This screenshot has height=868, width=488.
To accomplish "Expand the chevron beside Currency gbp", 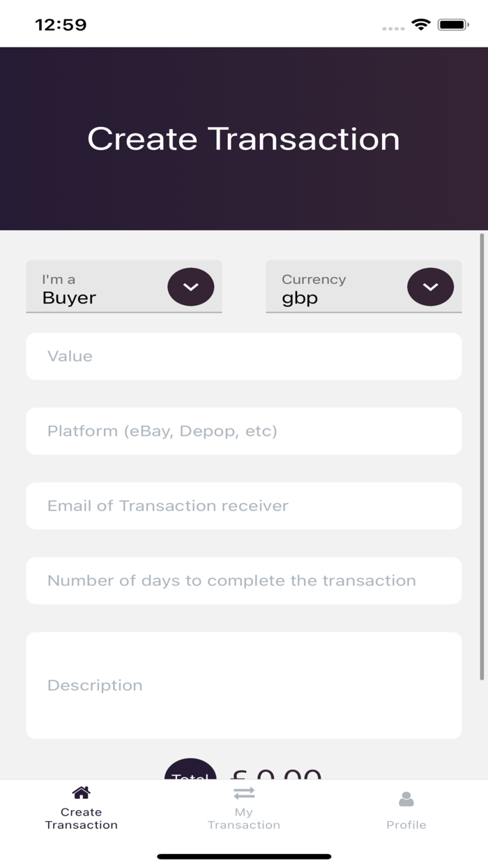I will [430, 287].
